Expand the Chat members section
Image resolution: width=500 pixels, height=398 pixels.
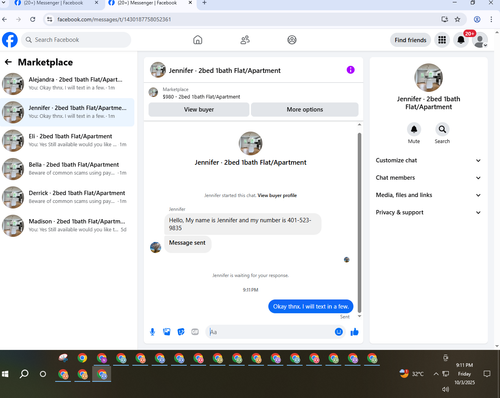click(x=428, y=178)
